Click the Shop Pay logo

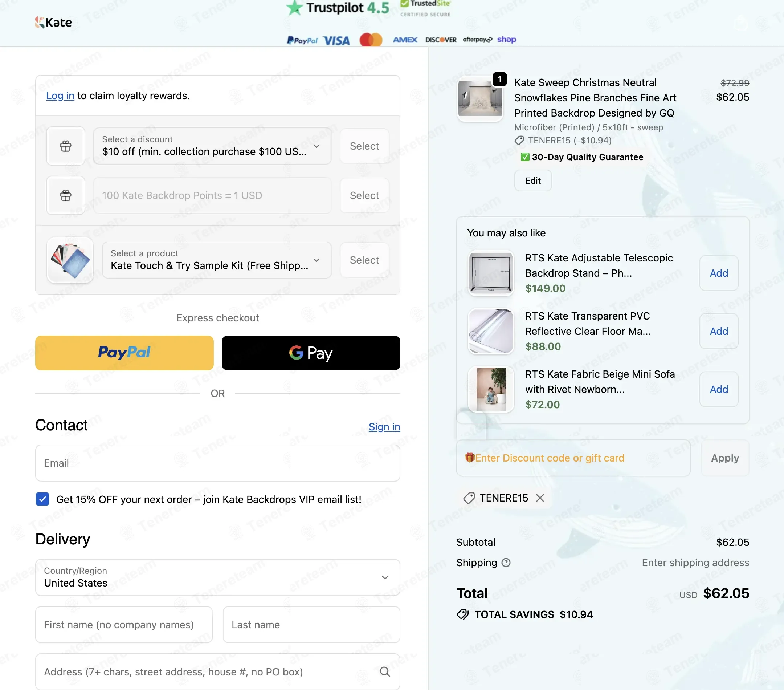pyautogui.click(x=507, y=40)
